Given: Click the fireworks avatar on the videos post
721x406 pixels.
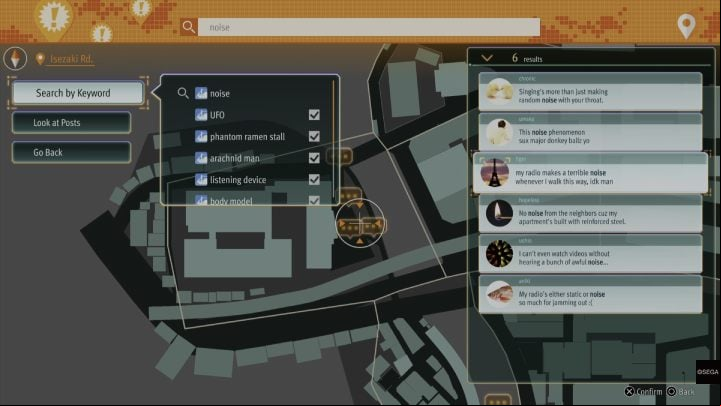Looking at the screenshot, I should 499,253.
